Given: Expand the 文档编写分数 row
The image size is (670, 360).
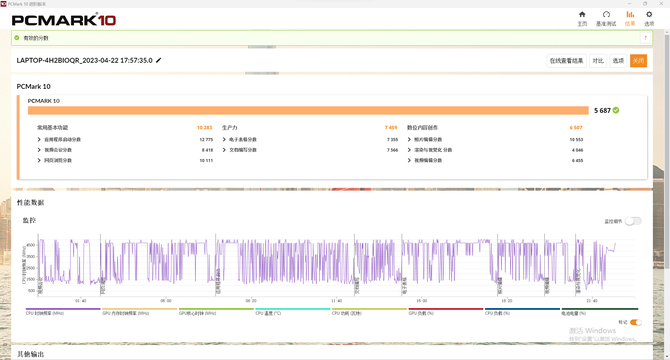Looking at the screenshot, I should pyautogui.click(x=224, y=150).
